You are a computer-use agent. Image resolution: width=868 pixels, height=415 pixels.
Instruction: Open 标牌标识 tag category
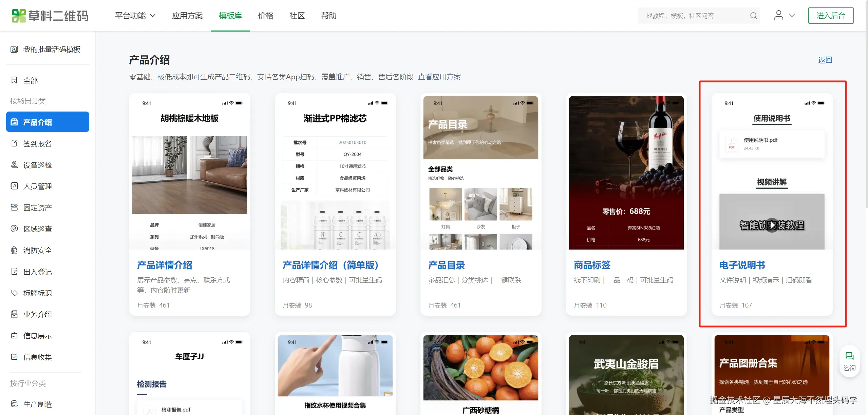[x=37, y=293]
